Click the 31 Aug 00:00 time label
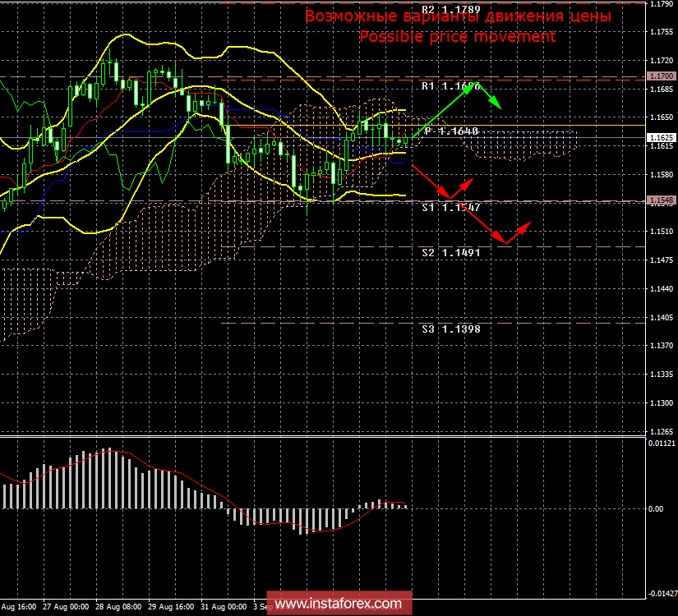The image size is (678, 616). pos(224,606)
